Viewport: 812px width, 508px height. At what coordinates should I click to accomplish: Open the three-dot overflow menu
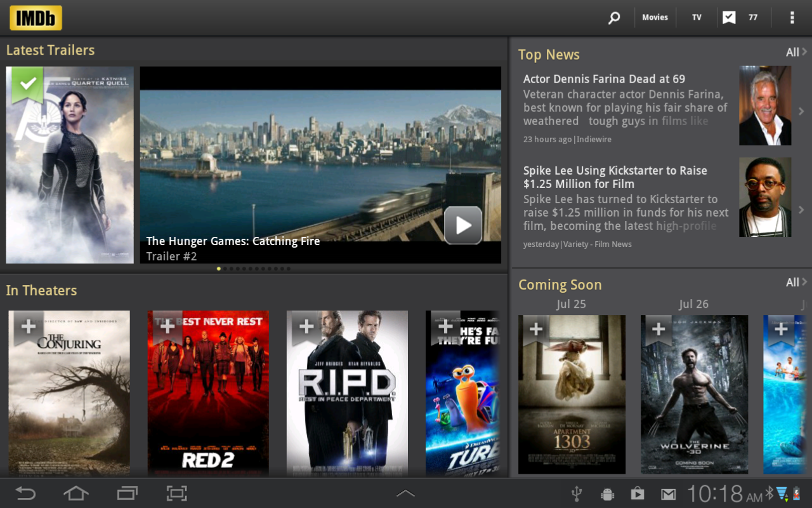tap(792, 18)
